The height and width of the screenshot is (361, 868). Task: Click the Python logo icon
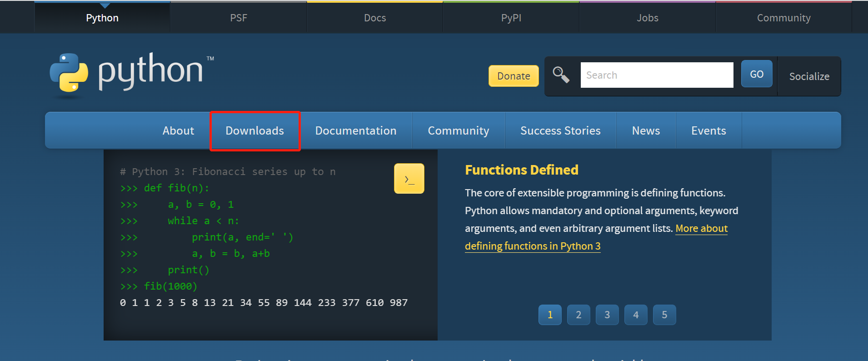[x=69, y=73]
